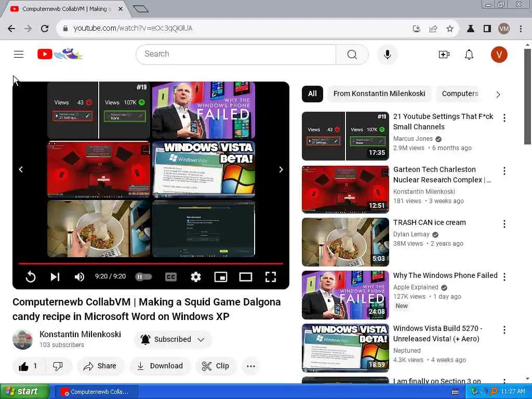The width and height of the screenshot is (532, 399).
Task: Show next end-screen suggestions arrow
Action: (281, 169)
